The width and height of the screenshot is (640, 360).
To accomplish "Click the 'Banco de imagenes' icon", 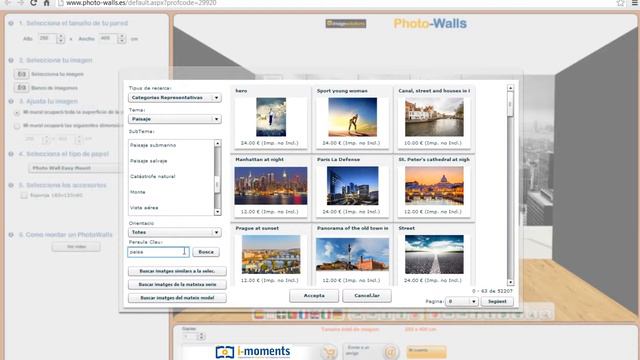I will [x=22, y=88].
